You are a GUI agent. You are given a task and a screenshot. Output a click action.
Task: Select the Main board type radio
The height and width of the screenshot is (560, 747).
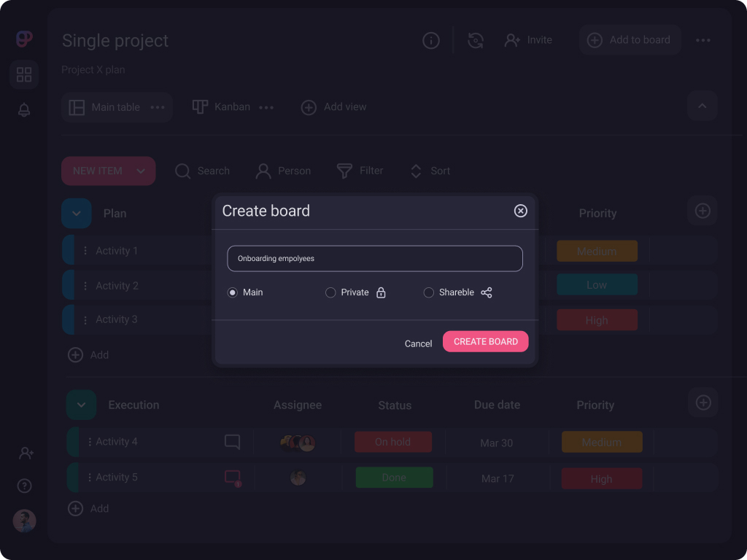233,292
